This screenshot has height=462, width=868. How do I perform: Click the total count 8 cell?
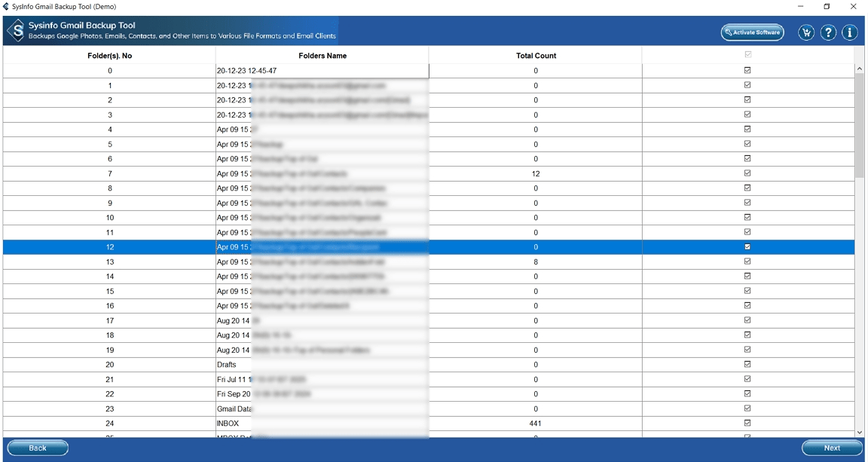tap(535, 262)
